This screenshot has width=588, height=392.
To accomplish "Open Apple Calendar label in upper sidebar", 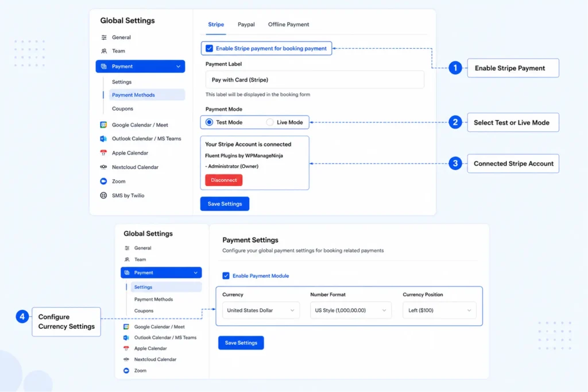I will tap(130, 153).
